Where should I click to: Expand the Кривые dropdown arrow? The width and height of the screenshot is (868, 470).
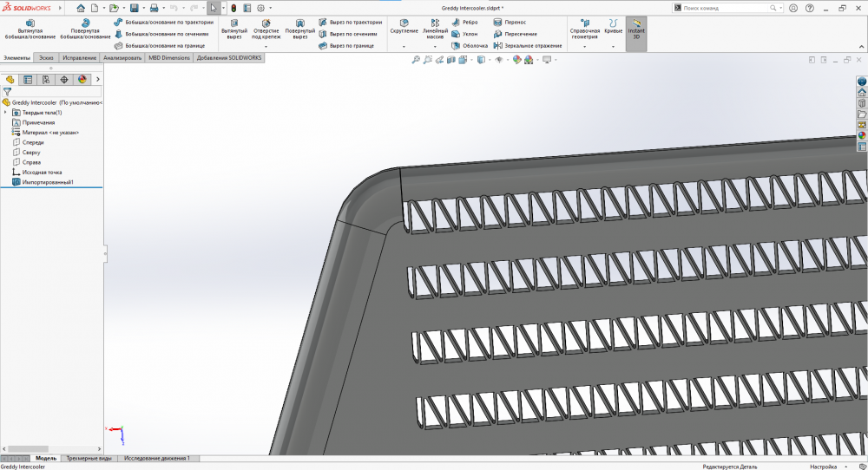click(613, 46)
